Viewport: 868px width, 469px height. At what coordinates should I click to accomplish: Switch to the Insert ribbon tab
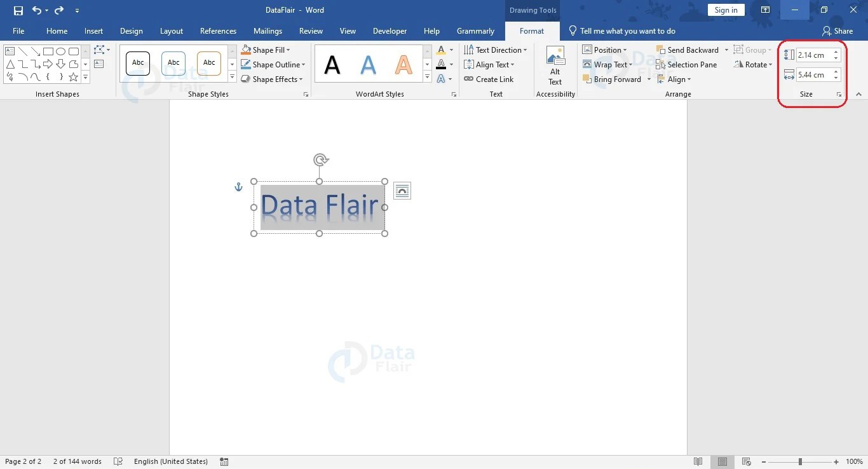[93, 31]
